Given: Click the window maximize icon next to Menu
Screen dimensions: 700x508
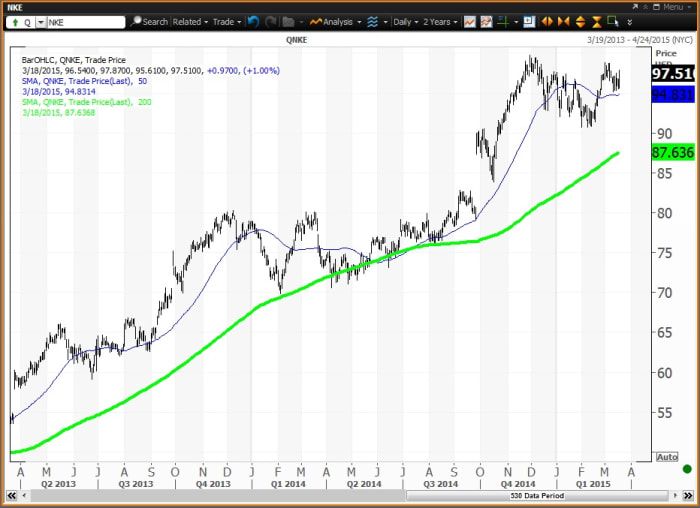Looking at the screenshot, I should tap(656, 7).
